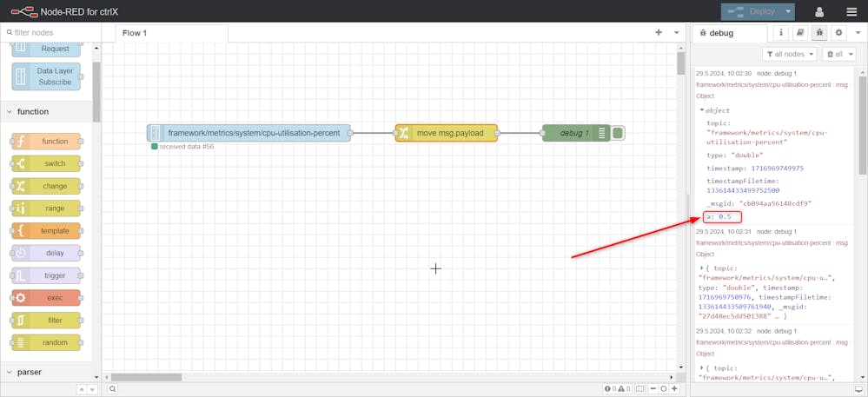Click the Deploy button

751,12
